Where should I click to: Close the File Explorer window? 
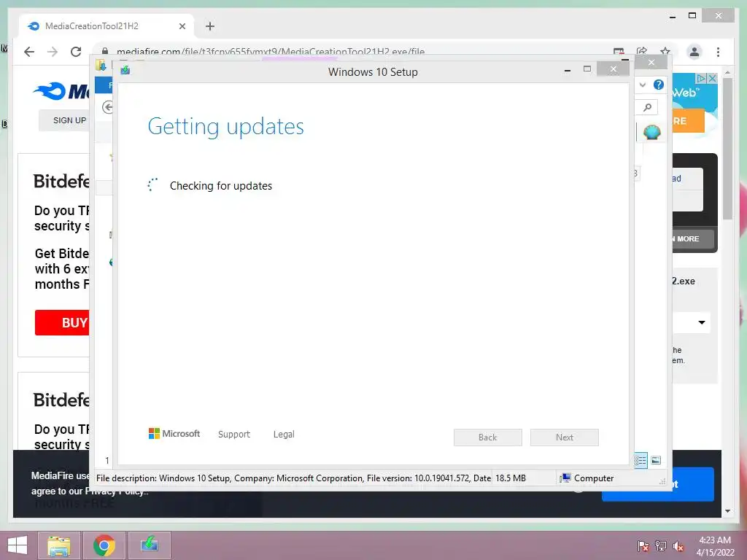pos(651,63)
